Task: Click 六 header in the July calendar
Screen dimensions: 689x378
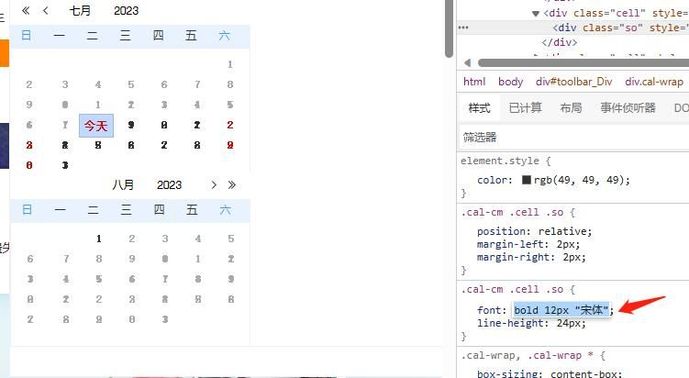Action: click(224, 35)
